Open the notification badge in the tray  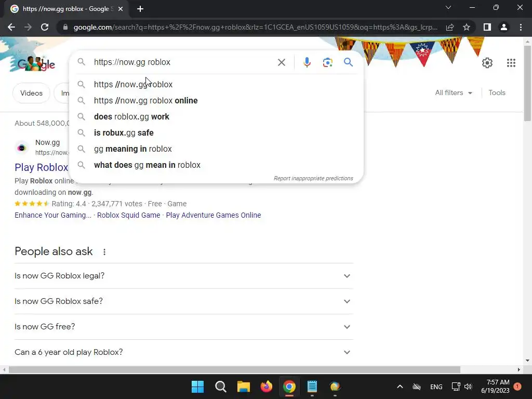click(517, 387)
